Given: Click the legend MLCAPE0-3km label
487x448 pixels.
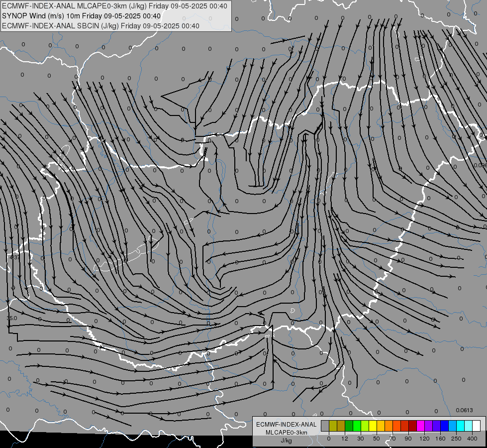Looking at the screenshot, I should [287, 433].
